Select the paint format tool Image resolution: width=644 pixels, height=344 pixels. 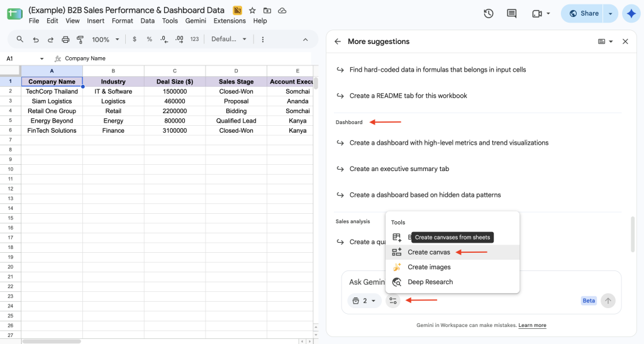click(x=80, y=40)
